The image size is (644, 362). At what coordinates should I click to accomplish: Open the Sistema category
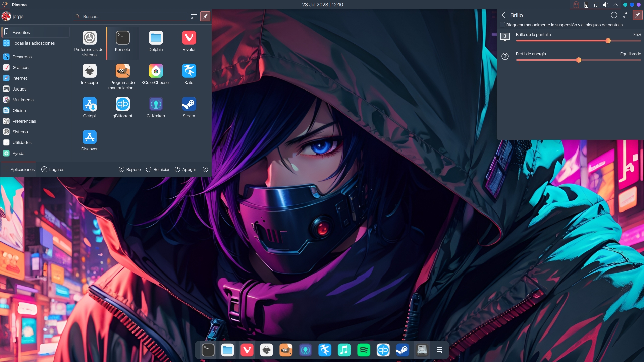click(36, 132)
